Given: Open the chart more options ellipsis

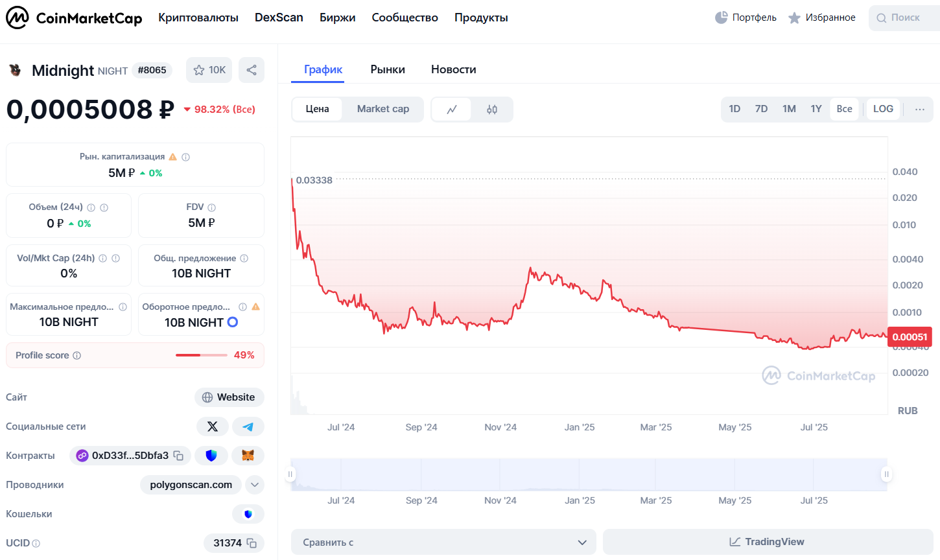Looking at the screenshot, I should click(x=919, y=109).
